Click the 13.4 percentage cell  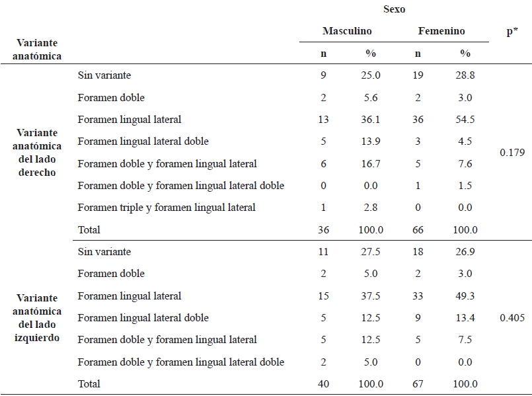[465, 318]
